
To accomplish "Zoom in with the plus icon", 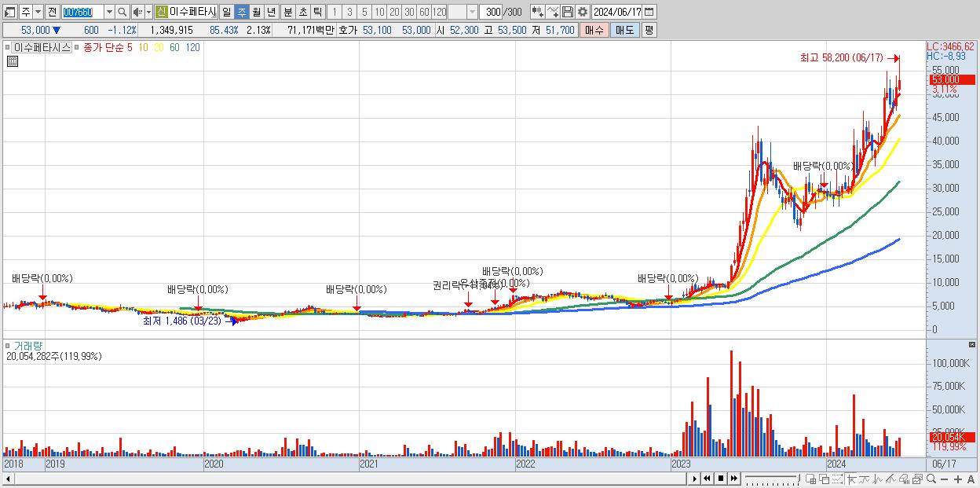I will (957, 479).
